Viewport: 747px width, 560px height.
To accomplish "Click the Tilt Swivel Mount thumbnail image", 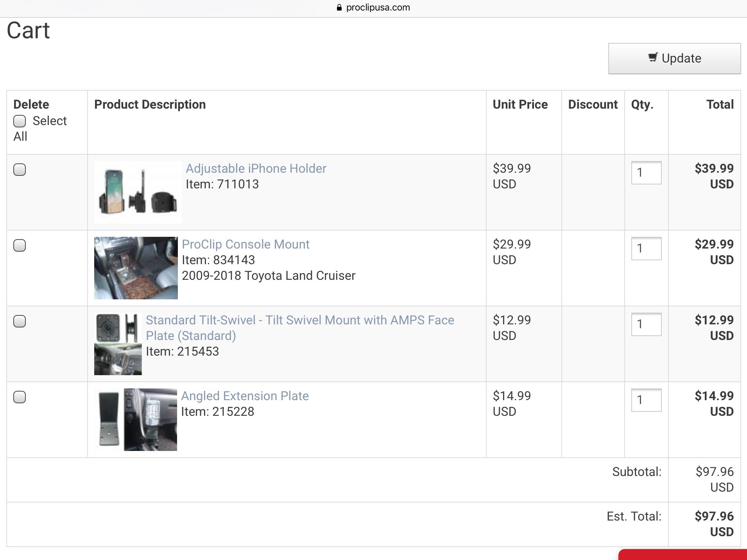I will (118, 344).
